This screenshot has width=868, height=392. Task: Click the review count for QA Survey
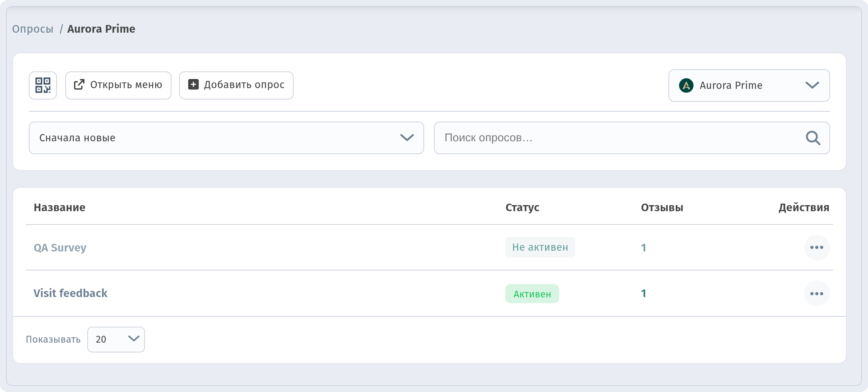pos(643,248)
